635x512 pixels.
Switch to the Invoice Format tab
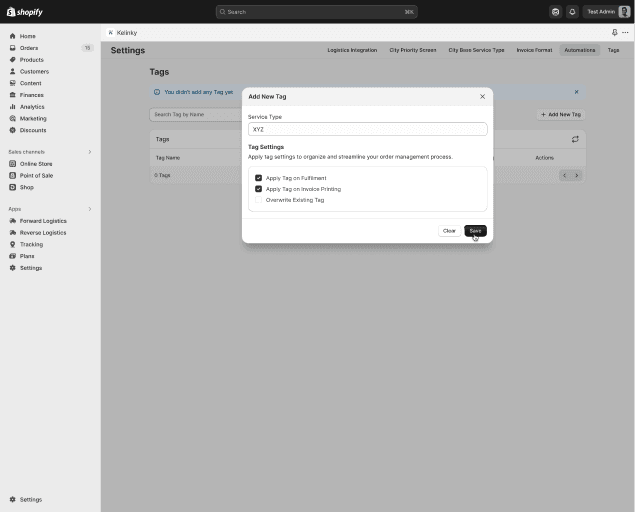pos(534,50)
